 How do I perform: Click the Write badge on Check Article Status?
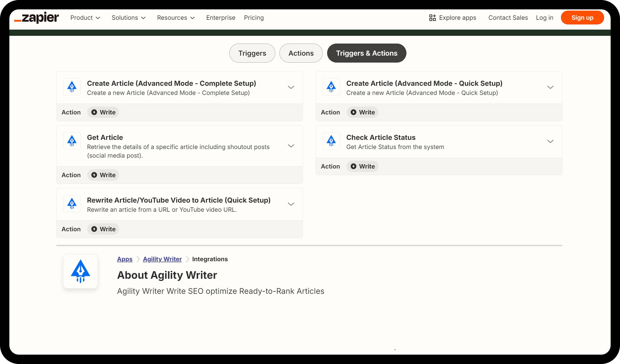362,166
